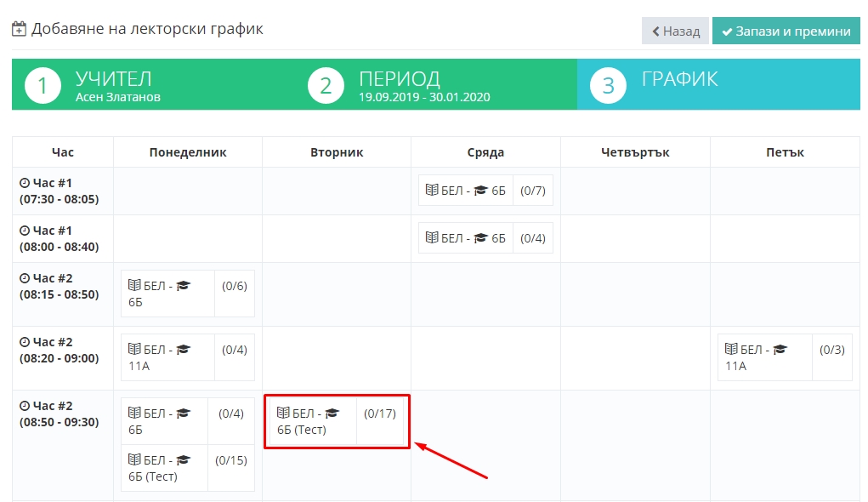Select Tuesday БЕЛ 6Б (Тест) (0/17) lesson
This screenshot has width=868, height=502.
[x=337, y=421]
